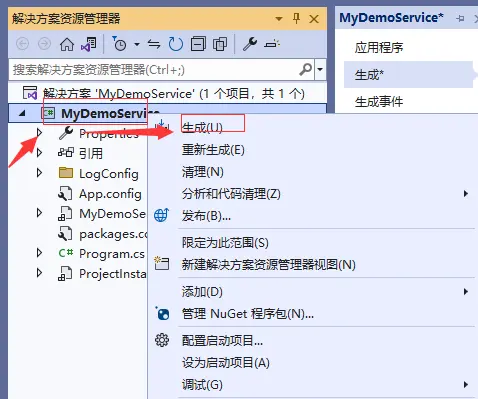
Task: Expand the 引用 references node
Action: [x=39, y=153]
